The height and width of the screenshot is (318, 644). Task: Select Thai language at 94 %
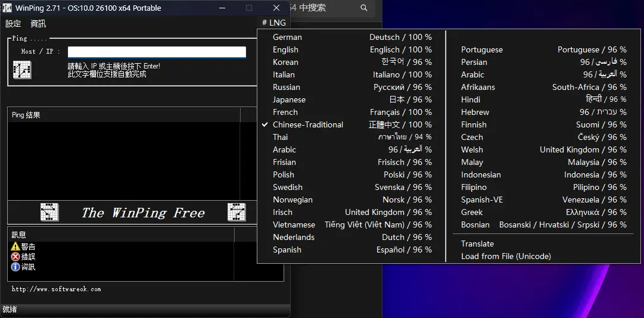coord(352,138)
